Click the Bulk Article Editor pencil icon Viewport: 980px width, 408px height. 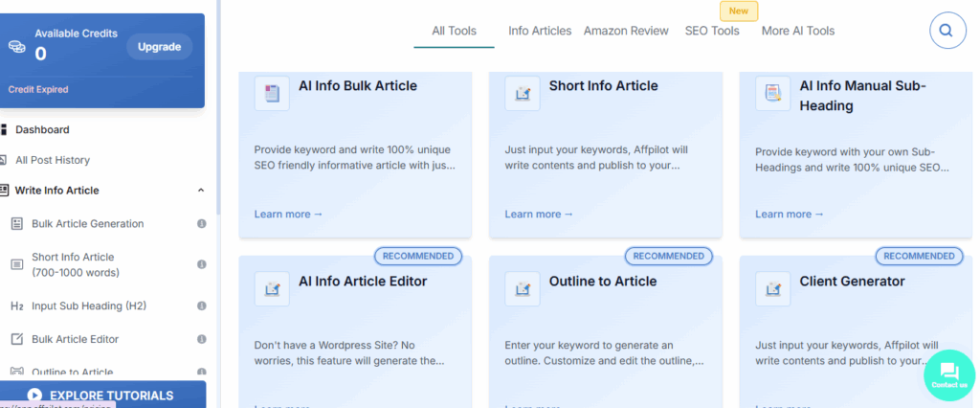click(17, 339)
